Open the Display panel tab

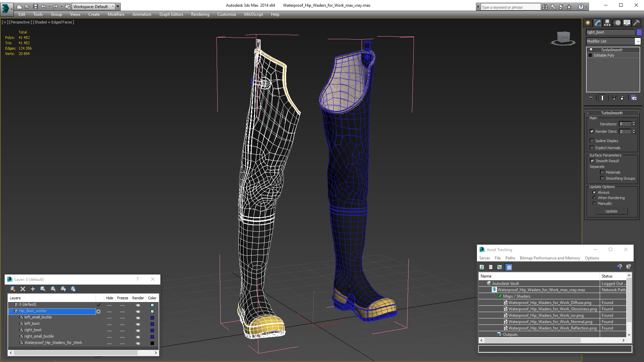[627, 23]
